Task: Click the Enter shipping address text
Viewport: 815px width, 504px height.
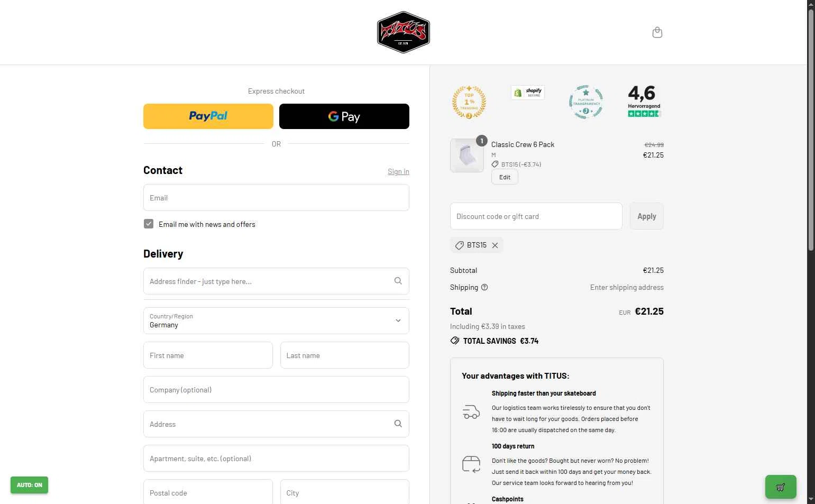Action: click(627, 287)
